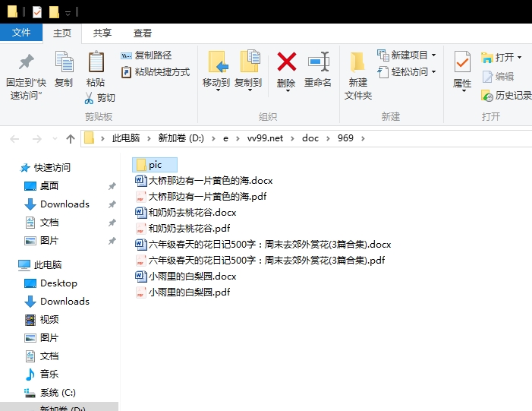Click the Copy icon in ribbon
532x411 pixels.
pos(64,62)
